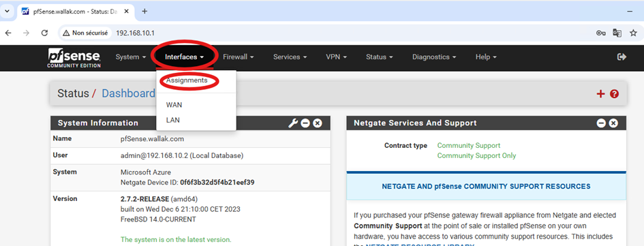The width and height of the screenshot is (644, 246).
Task: Click the Community Support Only text
Action: [x=476, y=155]
